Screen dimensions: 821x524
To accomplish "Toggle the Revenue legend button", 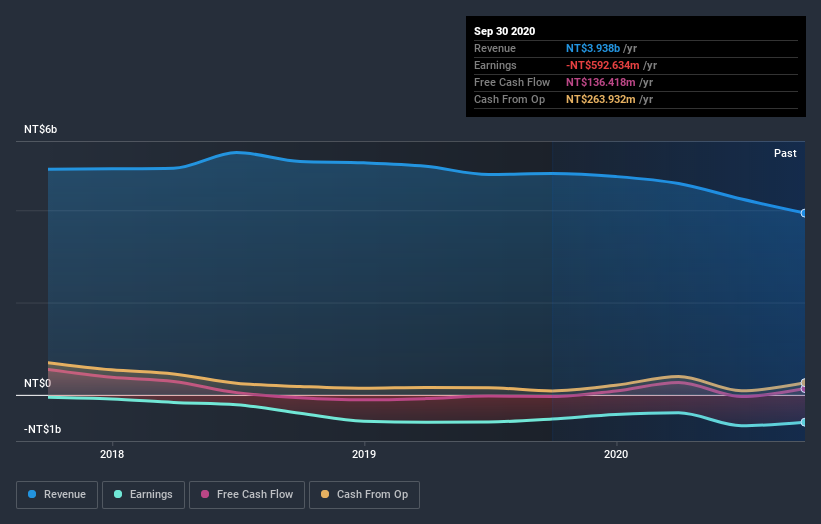I will click(x=57, y=495).
